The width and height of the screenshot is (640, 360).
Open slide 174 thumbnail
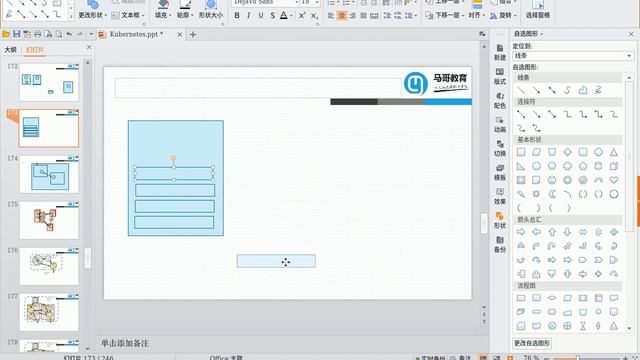tap(49, 175)
